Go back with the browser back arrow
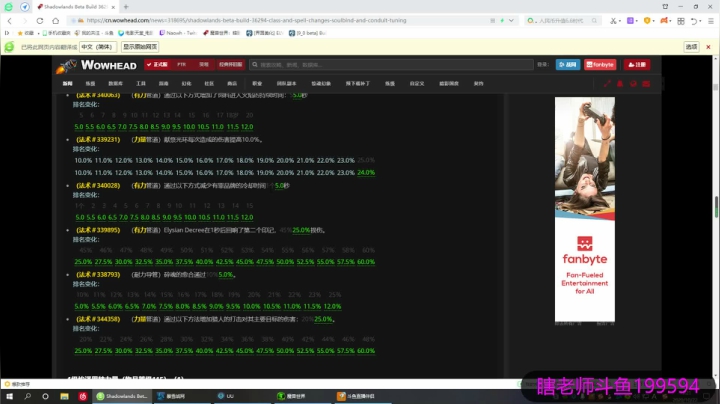 (10, 21)
